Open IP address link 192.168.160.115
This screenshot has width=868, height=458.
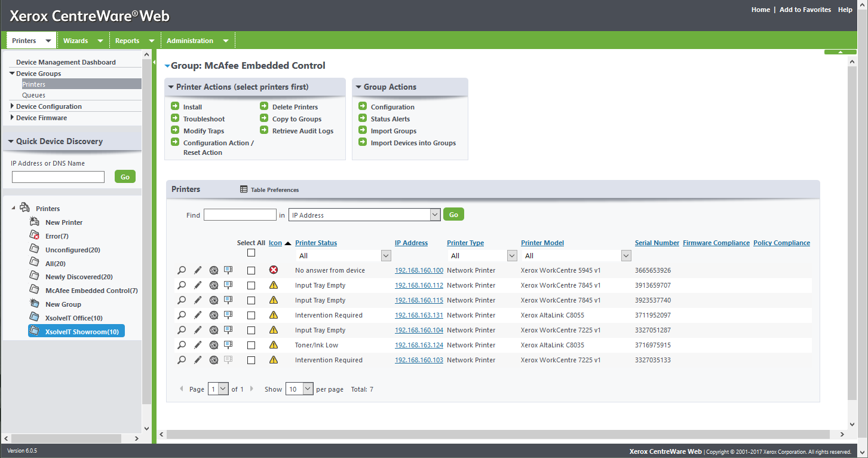[419, 300]
